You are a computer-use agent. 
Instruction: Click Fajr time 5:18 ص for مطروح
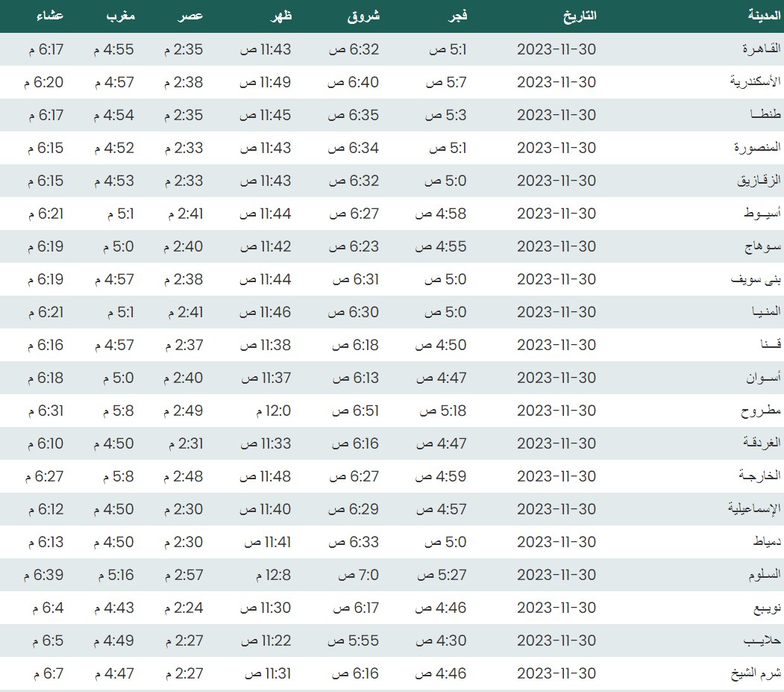coord(443,411)
